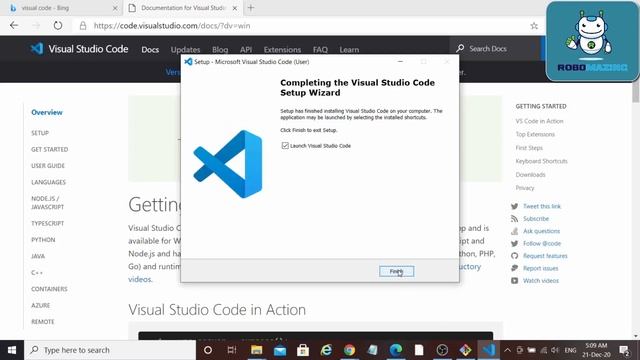Open VS Code in Action link
The width and height of the screenshot is (640, 360).
539,121
